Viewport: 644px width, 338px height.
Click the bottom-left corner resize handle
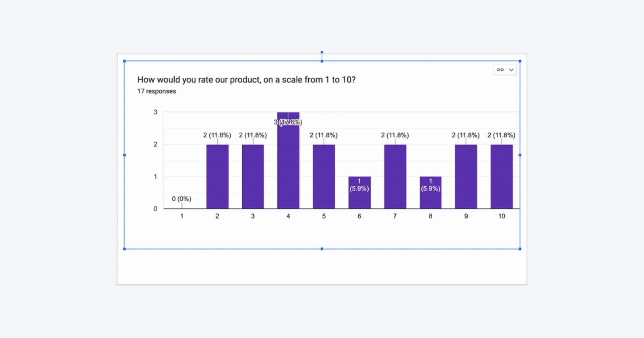point(124,249)
